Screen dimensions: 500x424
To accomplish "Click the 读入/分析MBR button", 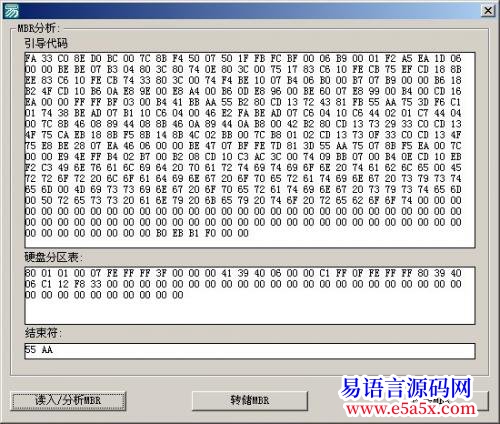I will click(x=68, y=400).
